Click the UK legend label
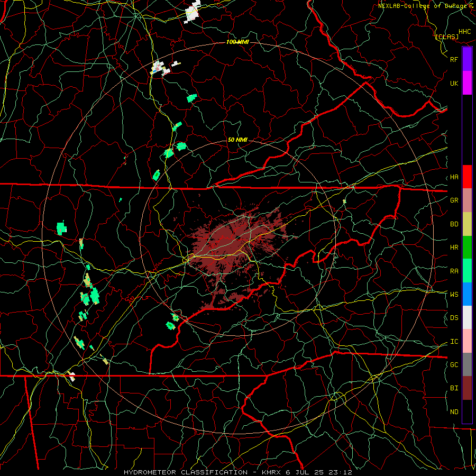Image resolution: width=476 pixels, height=476 pixels. (x=454, y=84)
